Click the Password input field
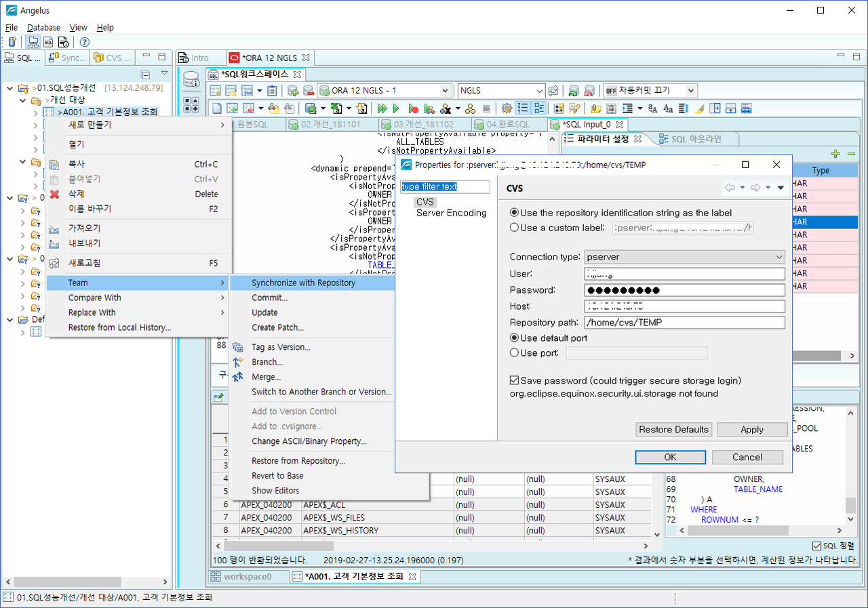The height and width of the screenshot is (608, 868). tap(684, 290)
